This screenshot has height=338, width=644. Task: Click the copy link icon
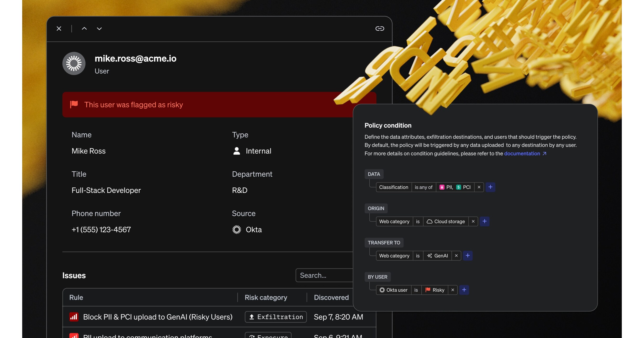(379, 28)
